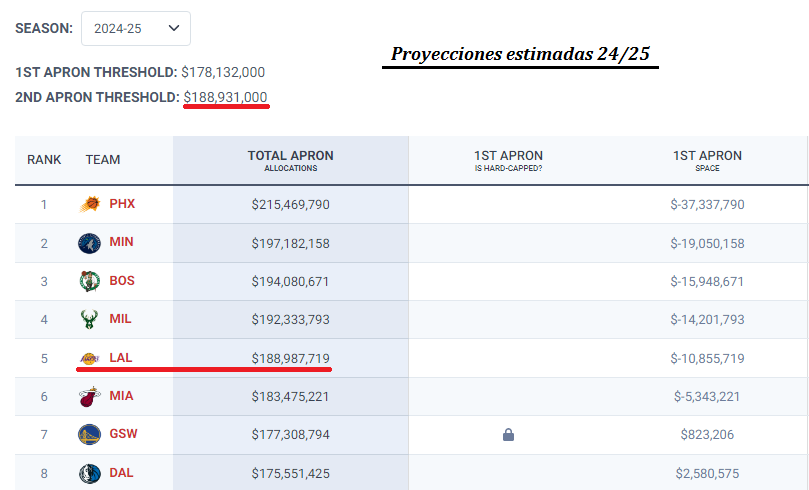Select MIL apron space $-14,201,793
Viewport: 809px width, 490px height.
pos(707,320)
